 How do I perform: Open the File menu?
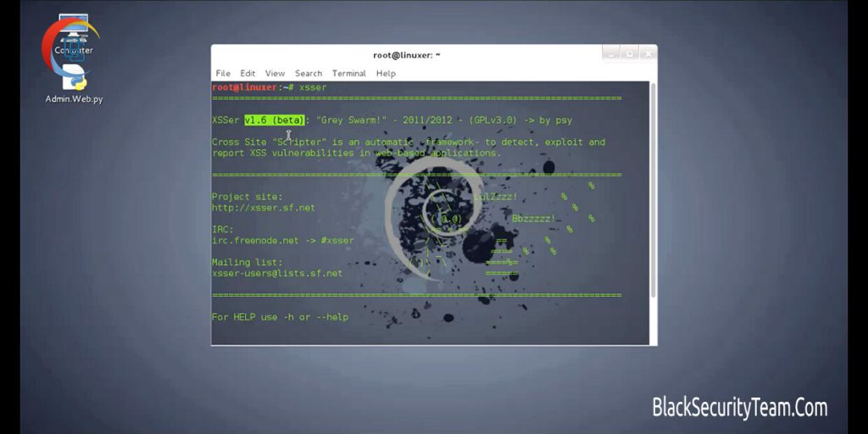(x=223, y=74)
